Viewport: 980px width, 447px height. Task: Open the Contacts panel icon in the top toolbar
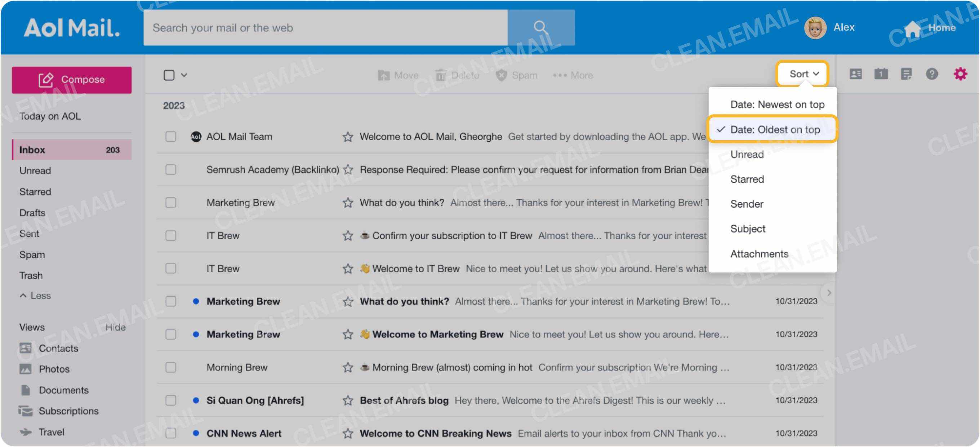[x=856, y=74]
